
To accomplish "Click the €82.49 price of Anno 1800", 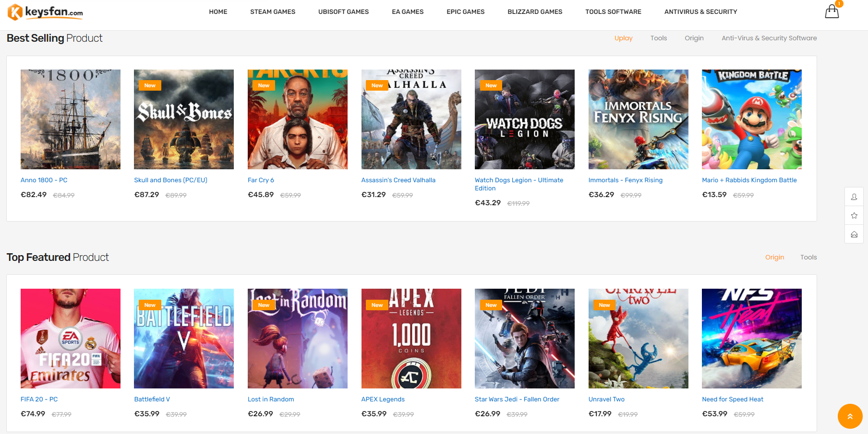I will 34,195.
